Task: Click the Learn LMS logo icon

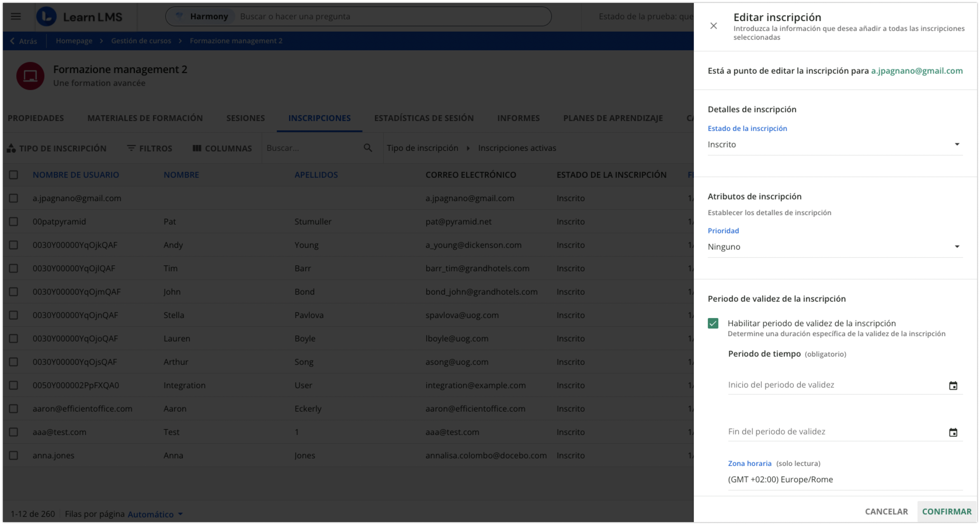Action: 46,17
